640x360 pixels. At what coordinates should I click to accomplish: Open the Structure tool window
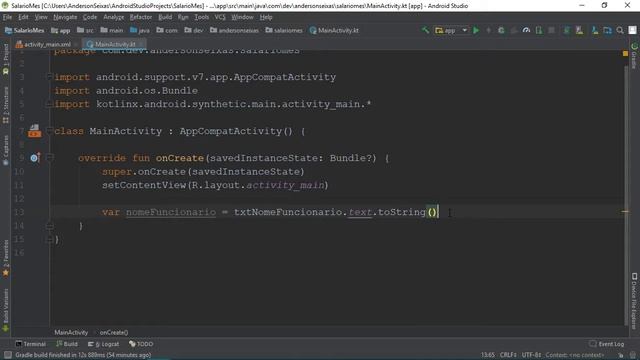click(6, 104)
